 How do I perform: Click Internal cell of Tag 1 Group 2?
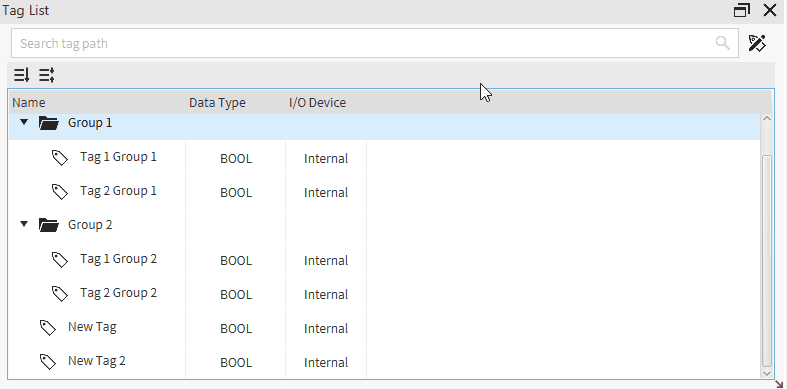tap(326, 261)
